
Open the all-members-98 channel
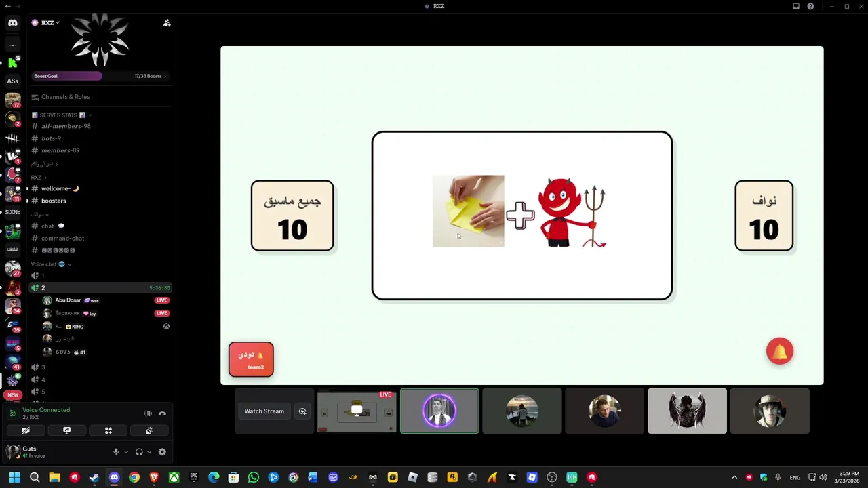point(100,126)
